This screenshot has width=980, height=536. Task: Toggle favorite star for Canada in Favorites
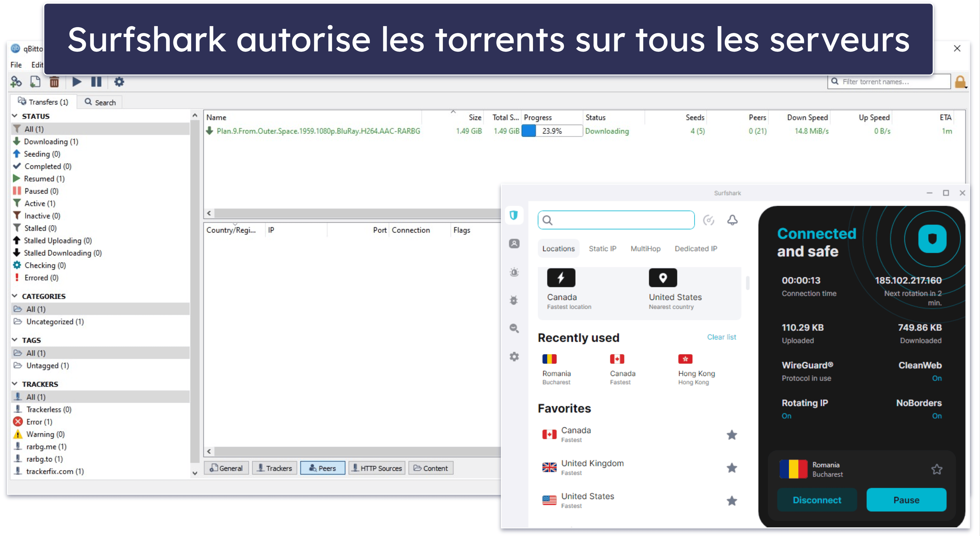732,435
